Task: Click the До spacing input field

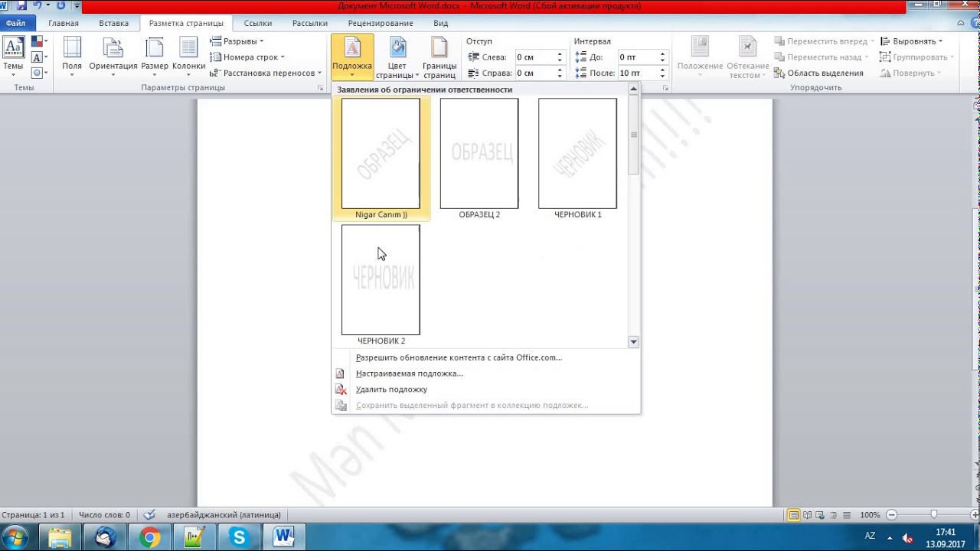Action: click(637, 57)
